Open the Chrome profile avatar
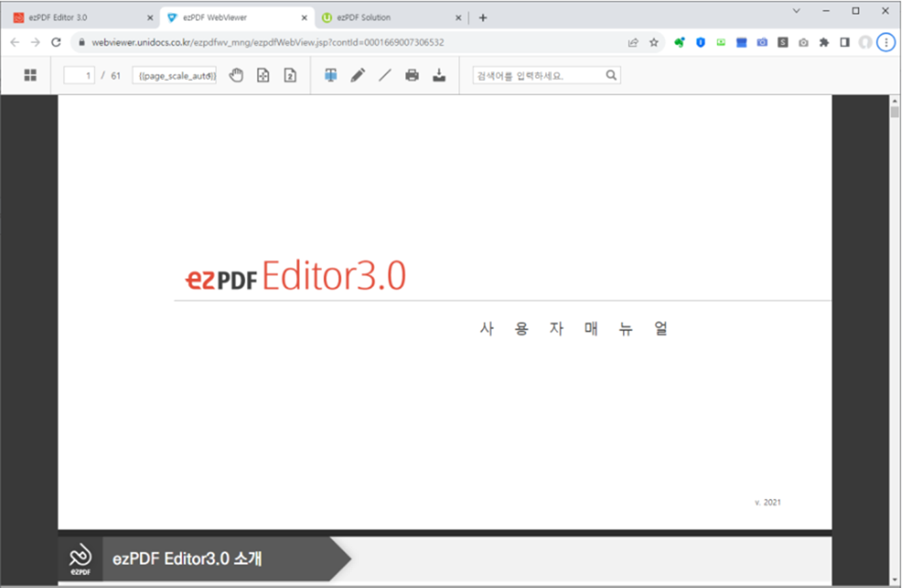The width and height of the screenshot is (903, 588). (x=865, y=42)
